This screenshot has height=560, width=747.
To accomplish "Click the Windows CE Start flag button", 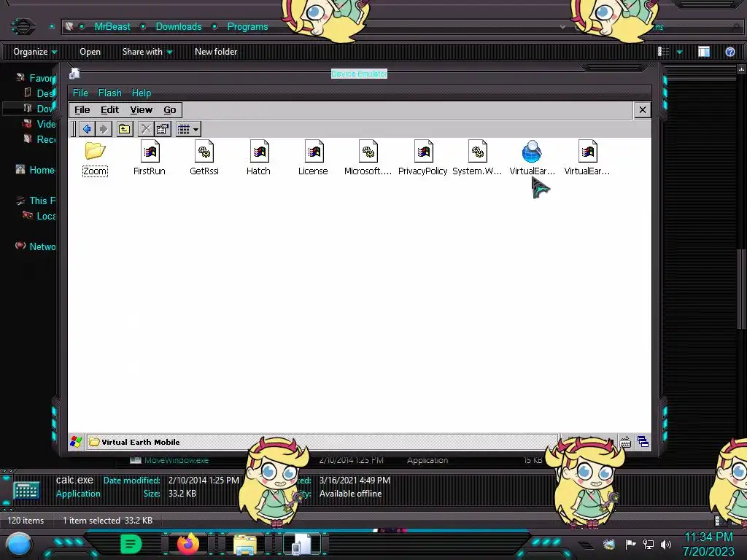I will (76, 442).
